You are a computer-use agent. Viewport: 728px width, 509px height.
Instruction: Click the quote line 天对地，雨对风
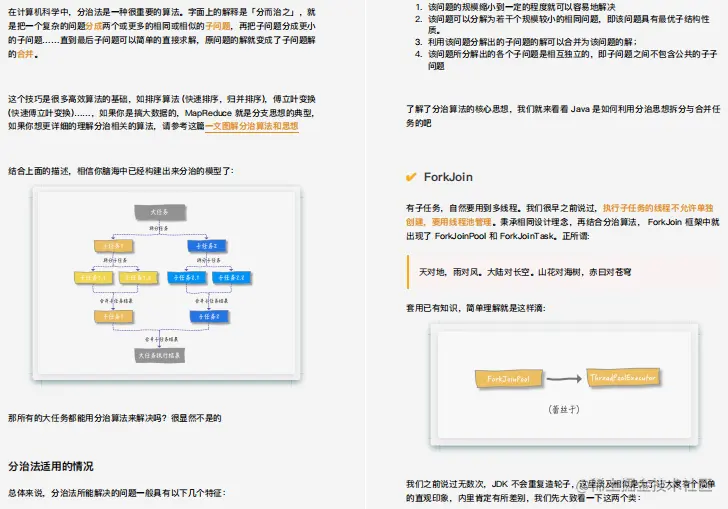click(x=525, y=272)
